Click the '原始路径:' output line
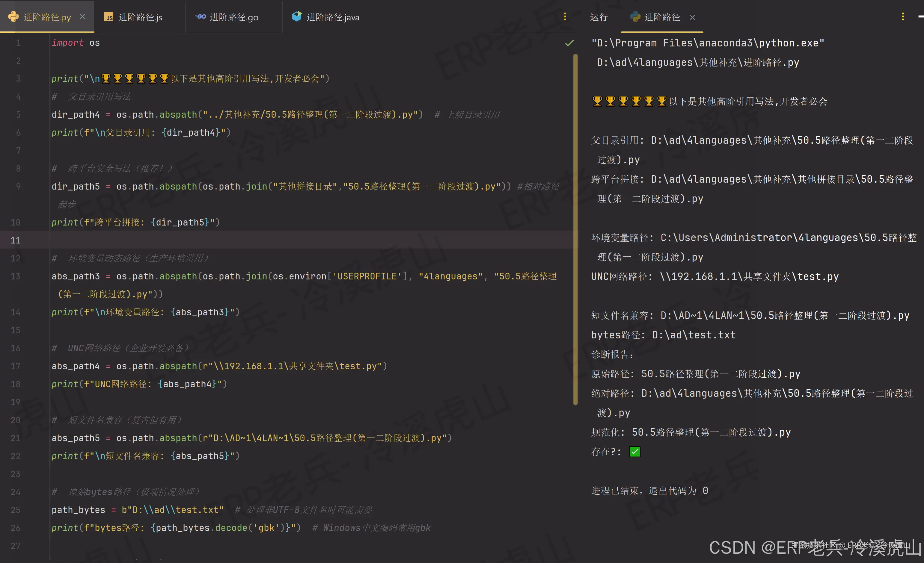Viewport: 924px width, 563px height. coord(696,374)
